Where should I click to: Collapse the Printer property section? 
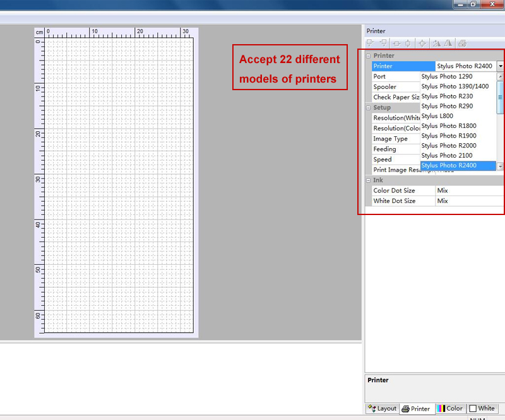[x=368, y=56]
